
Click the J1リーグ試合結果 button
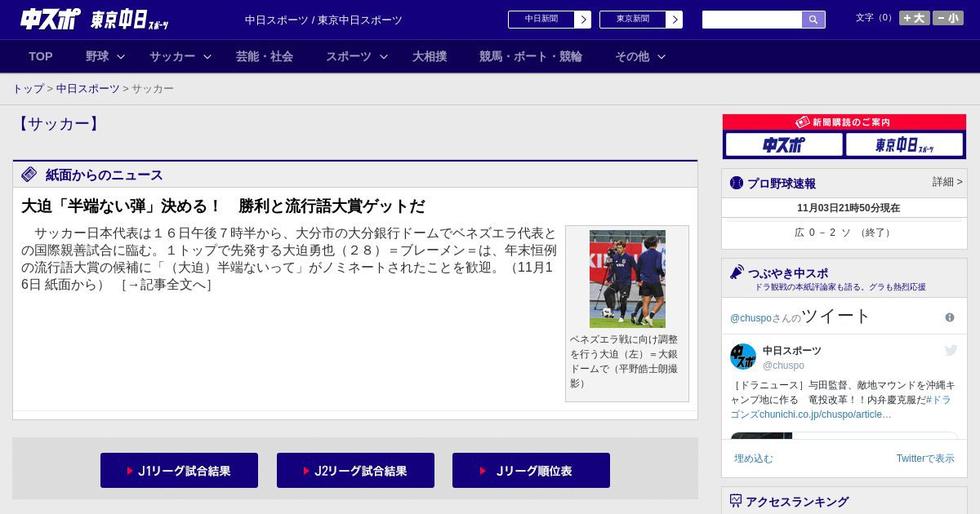[x=179, y=471]
